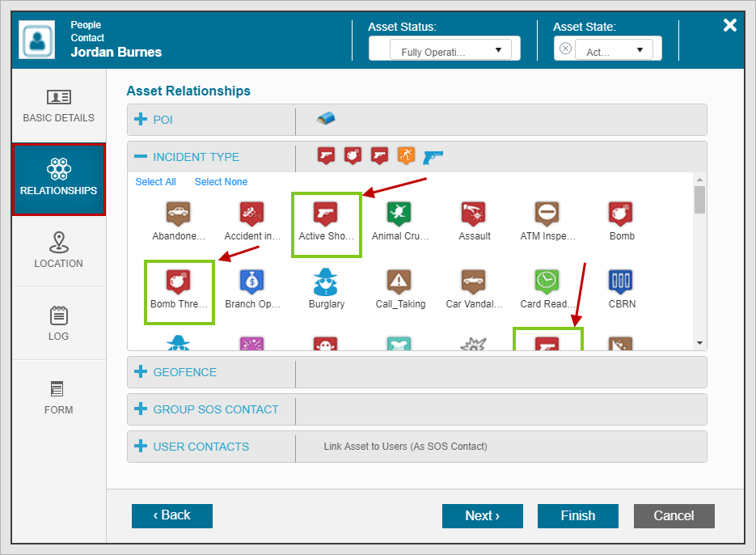This screenshot has height=555, width=756.
Task: Click the Select None link
Action: [x=221, y=182]
